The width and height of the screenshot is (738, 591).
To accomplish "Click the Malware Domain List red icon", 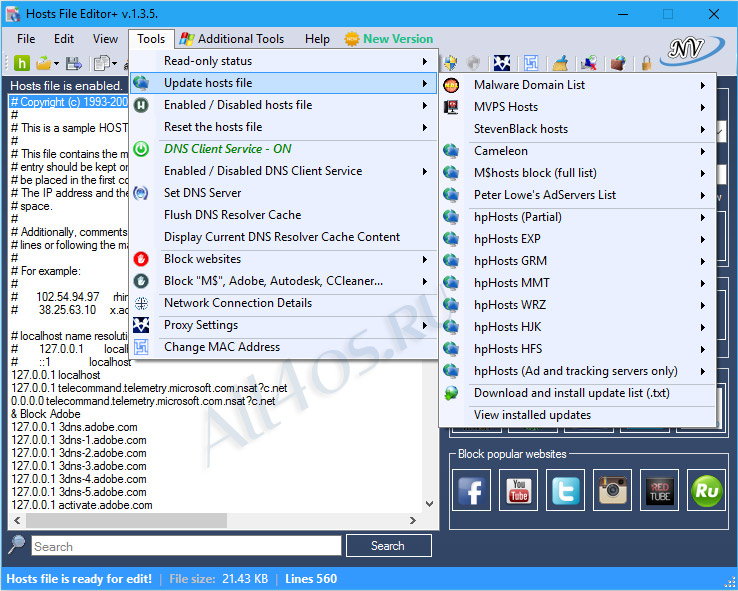I will click(451, 85).
